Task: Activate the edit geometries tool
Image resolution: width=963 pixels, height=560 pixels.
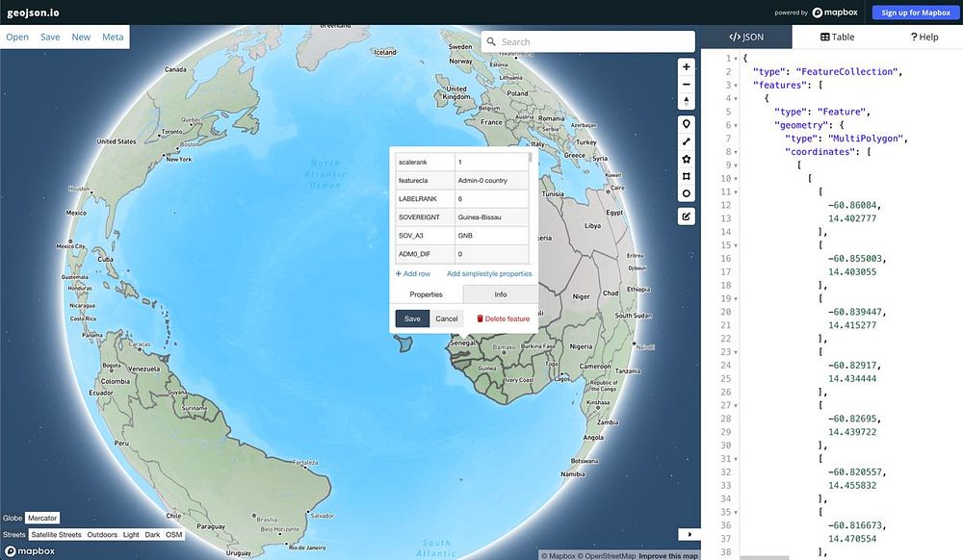Action: click(x=686, y=216)
